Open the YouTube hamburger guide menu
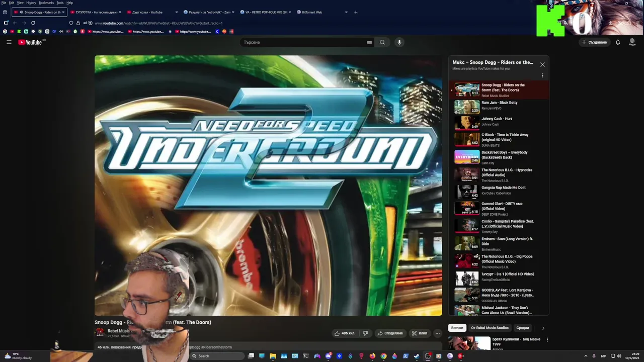644x362 pixels. click(9, 42)
